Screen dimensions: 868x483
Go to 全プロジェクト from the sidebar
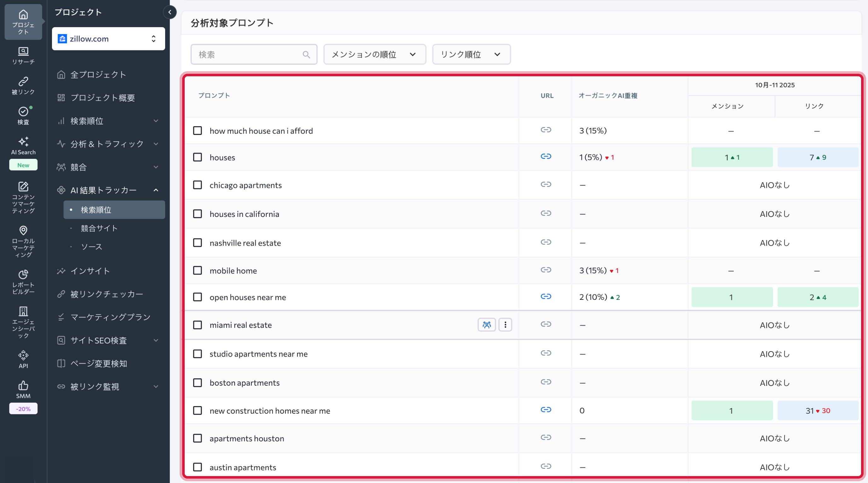[98, 74]
